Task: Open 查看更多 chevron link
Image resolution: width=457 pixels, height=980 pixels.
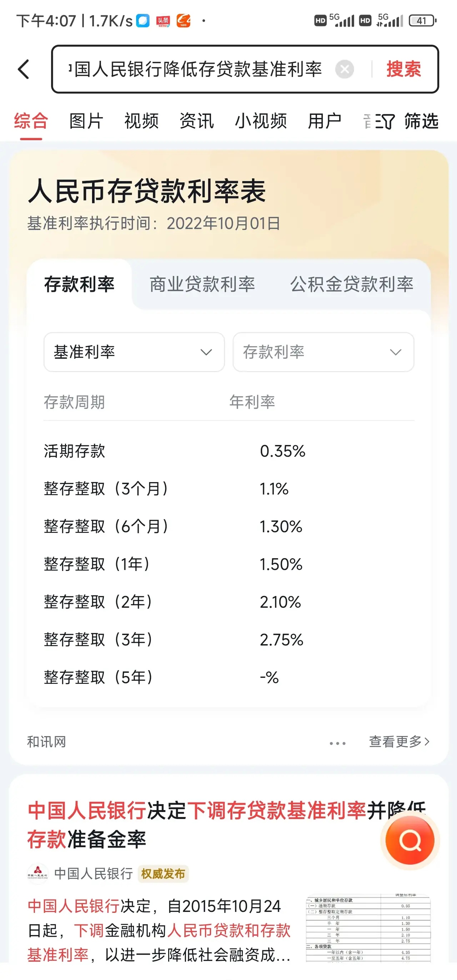Action: (399, 742)
